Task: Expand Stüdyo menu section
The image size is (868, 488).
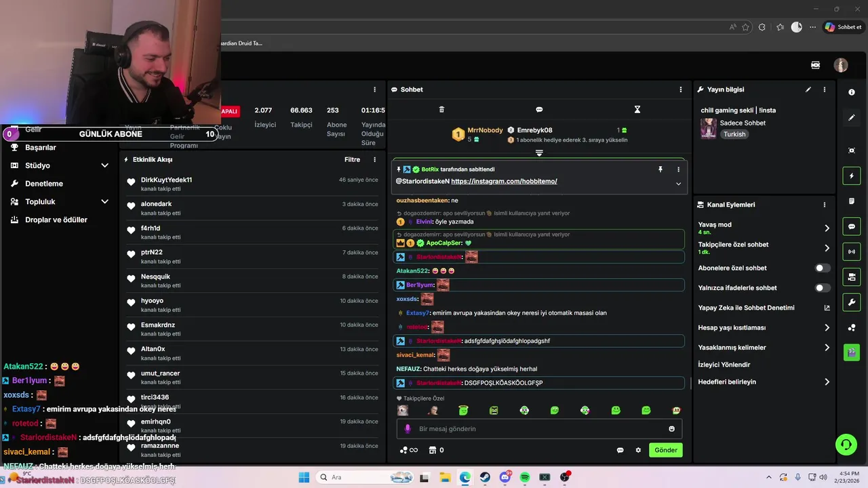Action: (60, 165)
